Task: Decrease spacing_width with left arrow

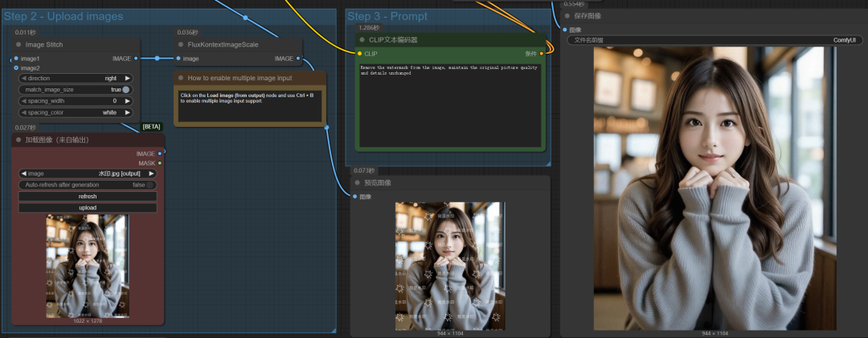Action: tap(23, 101)
